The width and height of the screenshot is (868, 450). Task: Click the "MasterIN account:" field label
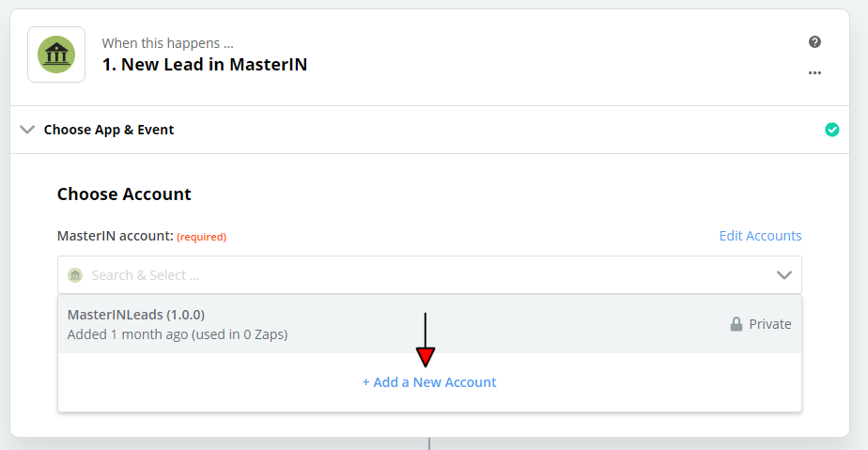116,236
